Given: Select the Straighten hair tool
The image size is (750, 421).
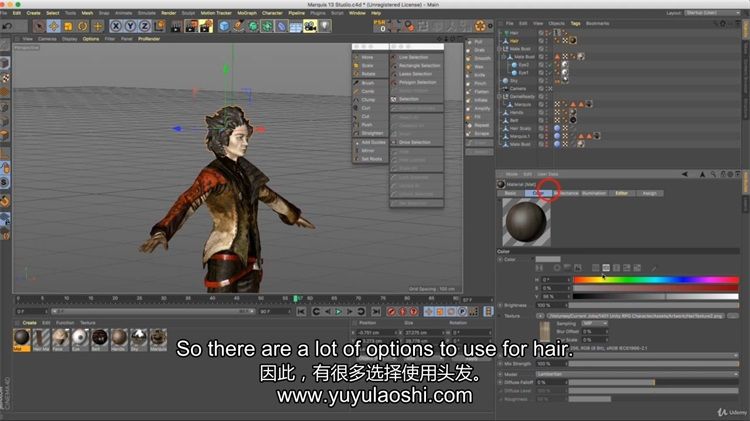Looking at the screenshot, I should point(370,133).
